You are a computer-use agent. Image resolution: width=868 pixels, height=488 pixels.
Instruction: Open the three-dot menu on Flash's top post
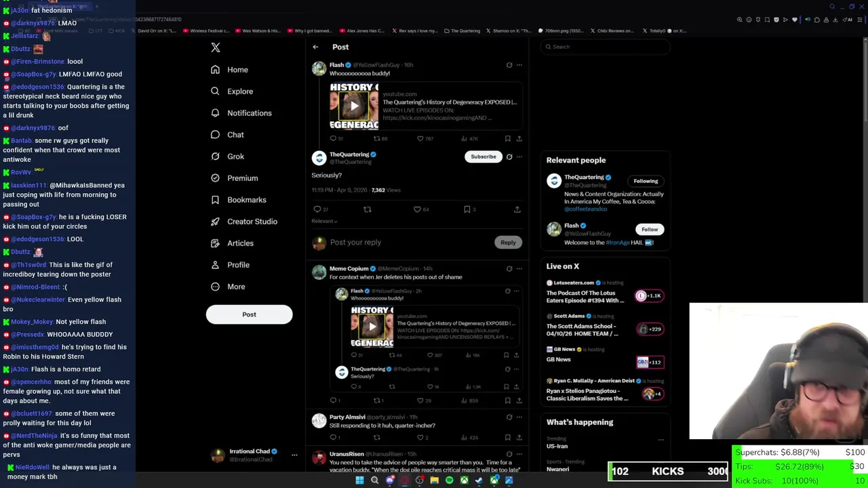[x=519, y=65]
